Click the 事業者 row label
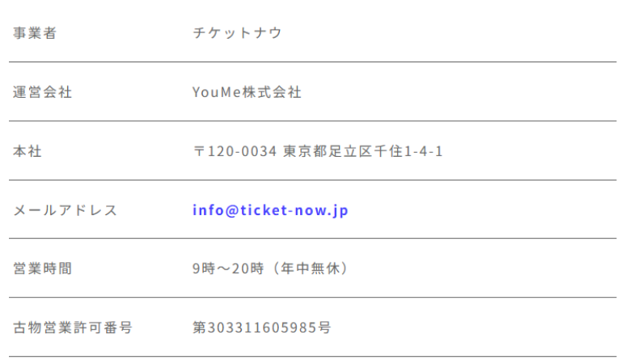This screenshot has width=630, height=364. pyautogui.click(x=35, y=33)
